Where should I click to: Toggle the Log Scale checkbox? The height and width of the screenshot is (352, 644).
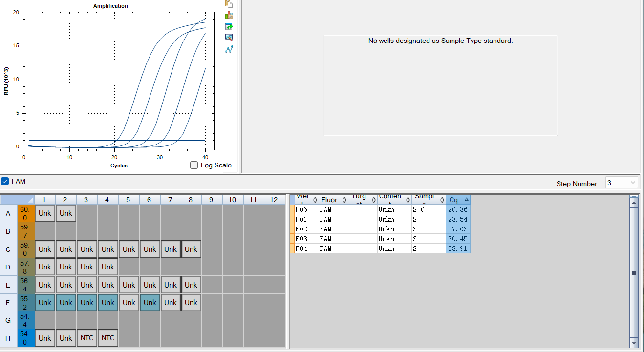[194, 165]
